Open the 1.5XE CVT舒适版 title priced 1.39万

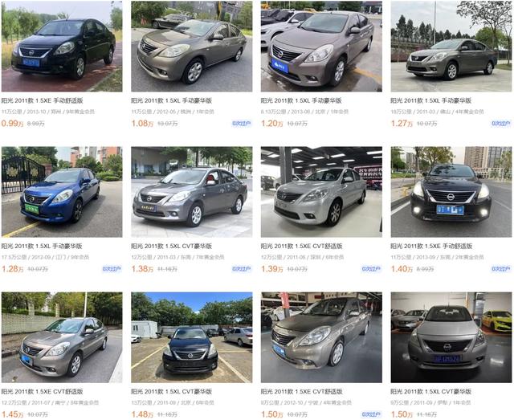pyautogui.click(x=302, y=247)
